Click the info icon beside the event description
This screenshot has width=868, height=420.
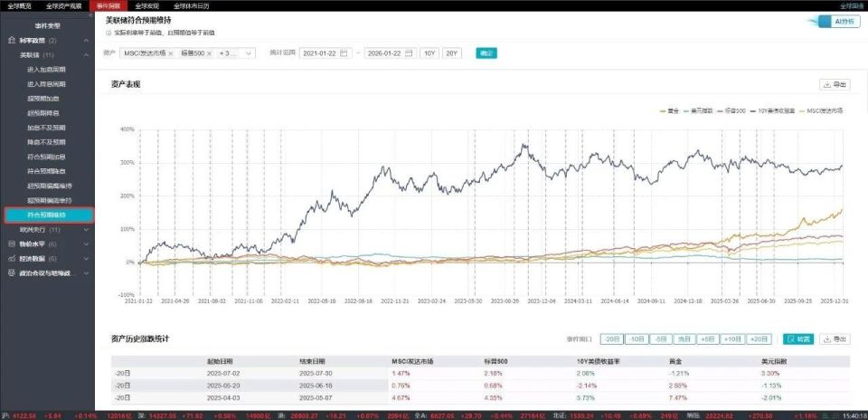coord(108,33)
